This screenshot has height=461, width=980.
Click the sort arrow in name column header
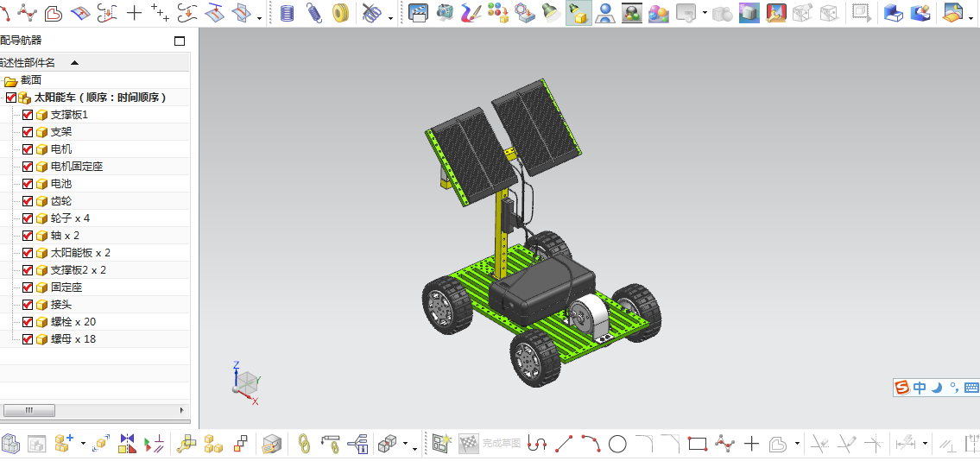(x=74, y=62)
